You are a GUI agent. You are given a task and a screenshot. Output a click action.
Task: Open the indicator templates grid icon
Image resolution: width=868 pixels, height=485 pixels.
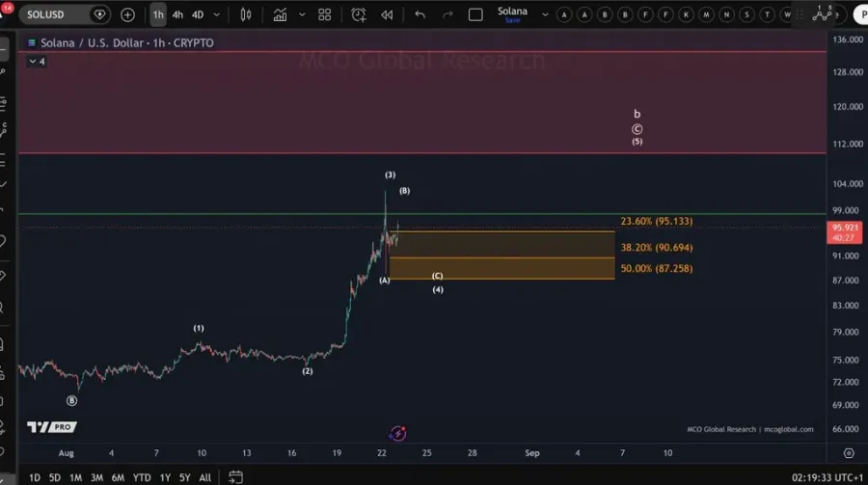(324, 15)
